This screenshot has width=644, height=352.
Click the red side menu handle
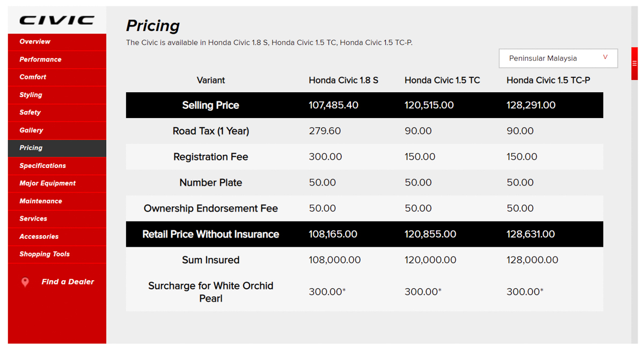(x=634, y=63)
